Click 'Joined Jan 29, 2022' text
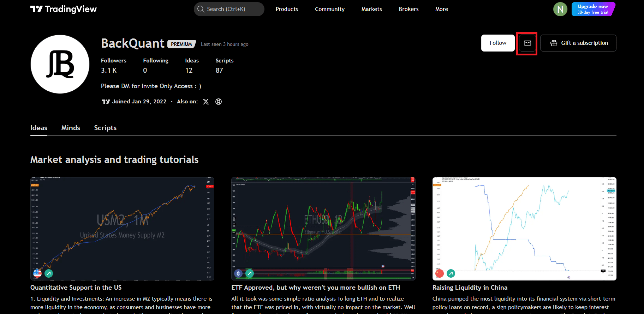 pos(139,102)
